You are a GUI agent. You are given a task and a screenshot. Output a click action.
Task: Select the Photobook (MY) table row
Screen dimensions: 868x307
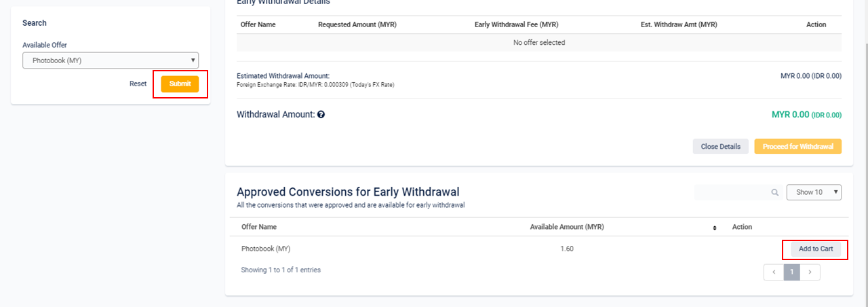(x=538, y=249)
